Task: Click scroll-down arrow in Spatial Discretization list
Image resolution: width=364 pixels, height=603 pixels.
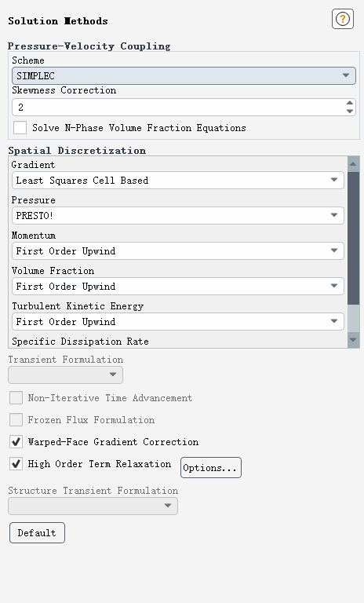Action: 353,340
